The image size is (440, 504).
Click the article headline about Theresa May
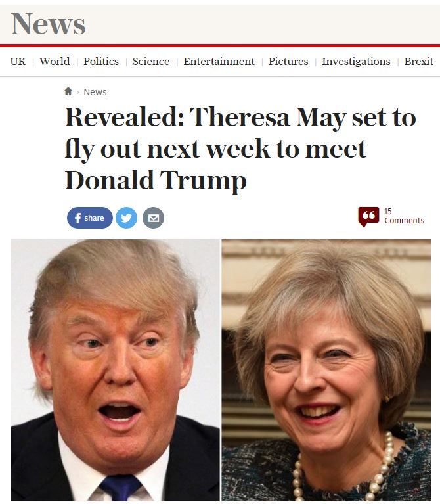coord(240,149)
